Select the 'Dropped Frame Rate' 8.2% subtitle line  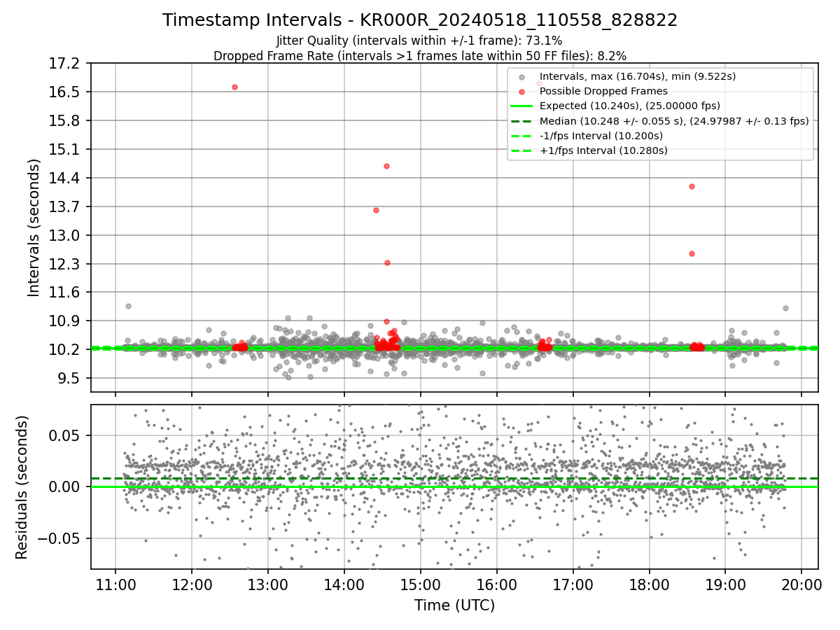tap(420, 55)
